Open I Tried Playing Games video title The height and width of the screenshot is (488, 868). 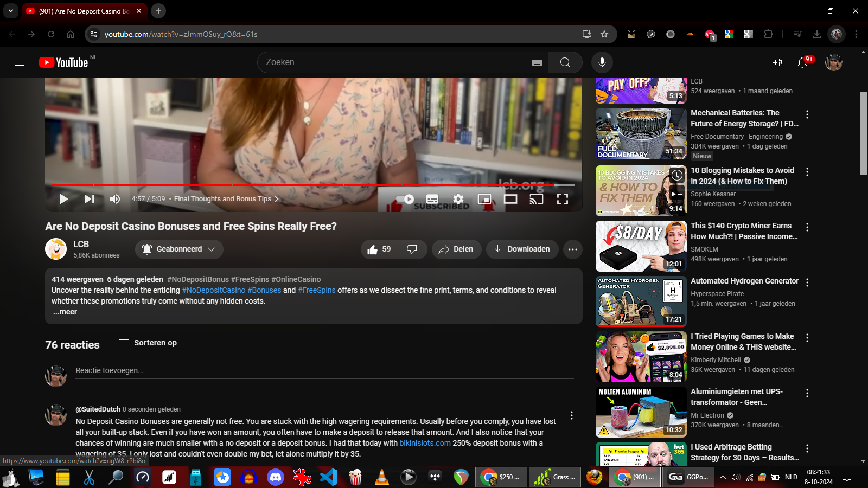(743, 342)
